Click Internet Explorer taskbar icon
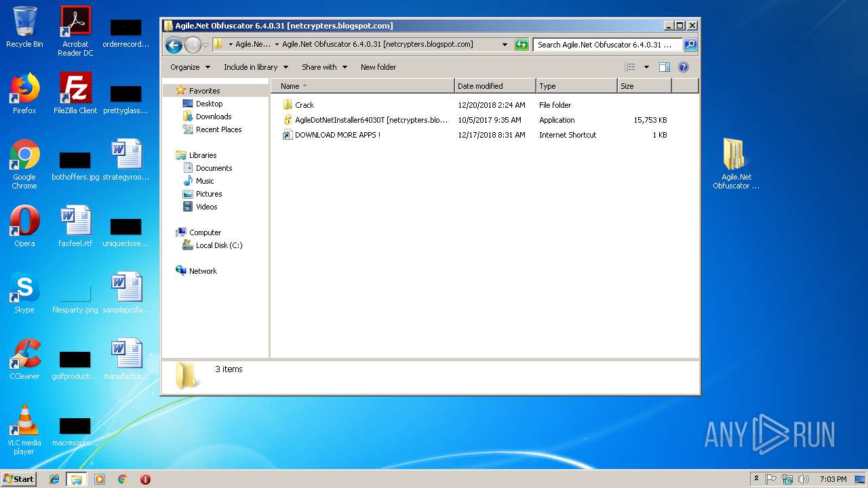The width and height of the screenshot is (868, 488). click(54, 479)
